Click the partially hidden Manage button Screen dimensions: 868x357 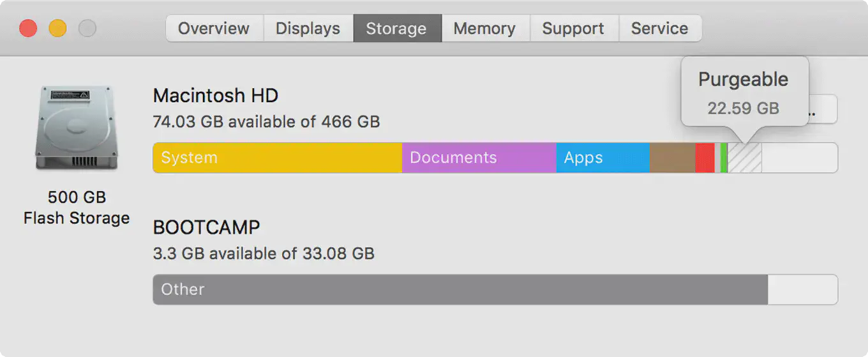coord(823,110)
